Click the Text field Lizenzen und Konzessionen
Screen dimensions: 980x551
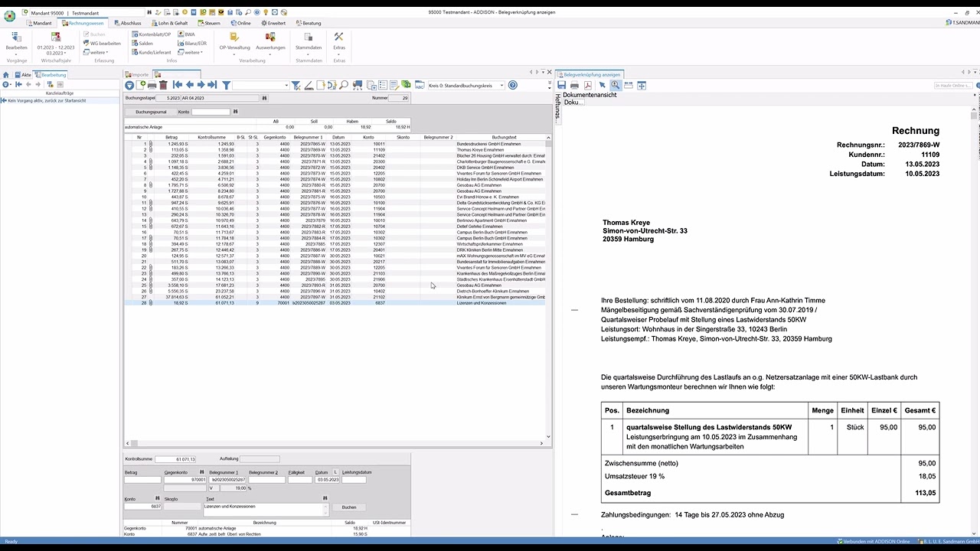(x=266, y=509)
